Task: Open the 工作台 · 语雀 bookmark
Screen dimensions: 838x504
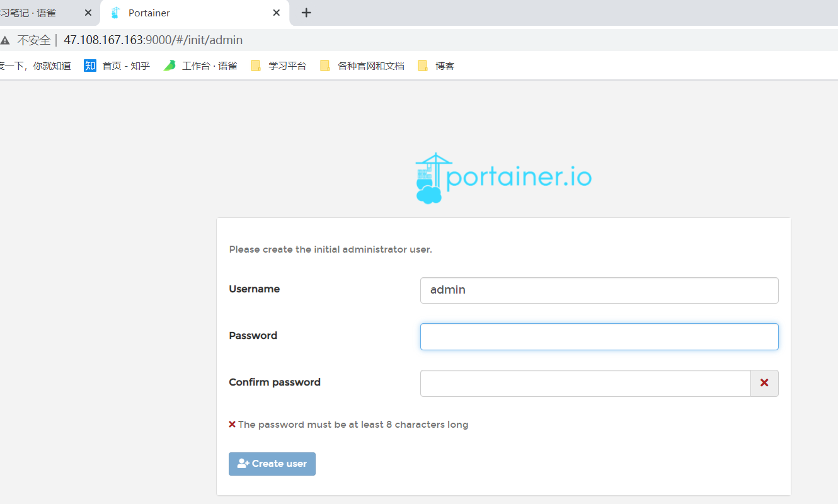Action: pyautogui.click(x=200, y=66)
